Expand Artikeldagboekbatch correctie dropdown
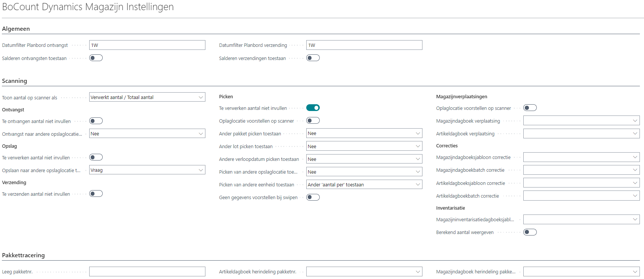This screenshot has width=644, height=279. click(581, 196)
